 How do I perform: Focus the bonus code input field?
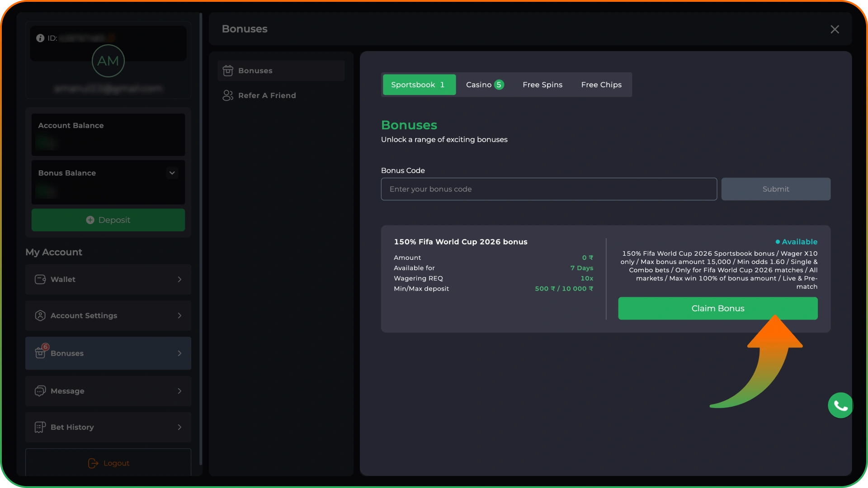[x=549, y=189]
